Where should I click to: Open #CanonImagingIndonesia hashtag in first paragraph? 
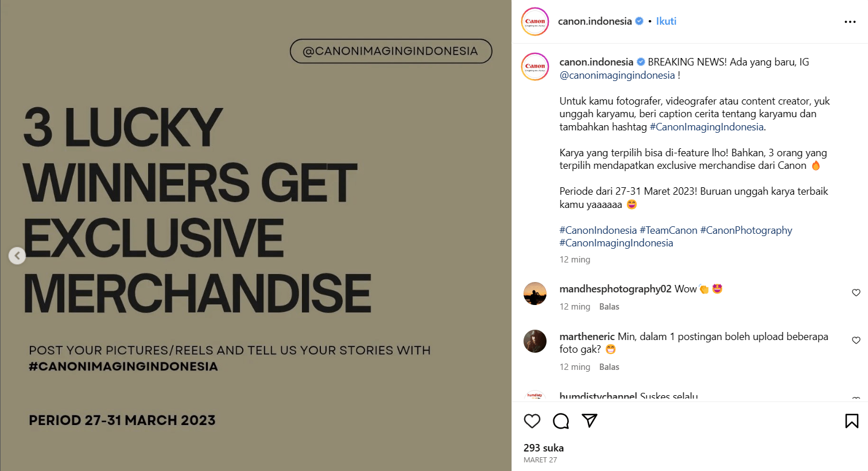(706, 127)
